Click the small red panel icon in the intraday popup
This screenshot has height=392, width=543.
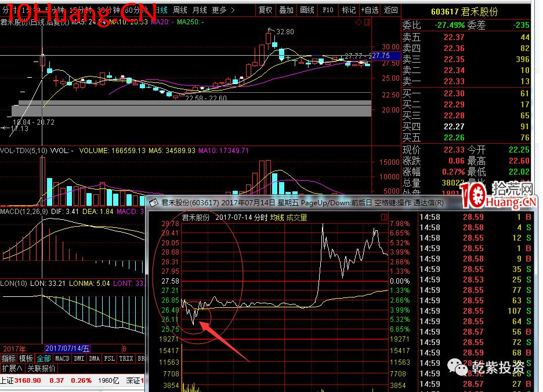(383, 217)
